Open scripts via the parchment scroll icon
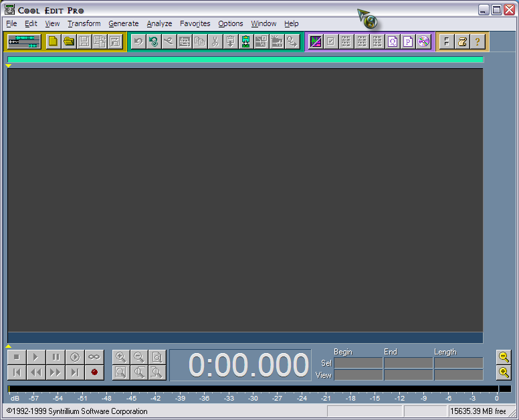 (462, 41)
